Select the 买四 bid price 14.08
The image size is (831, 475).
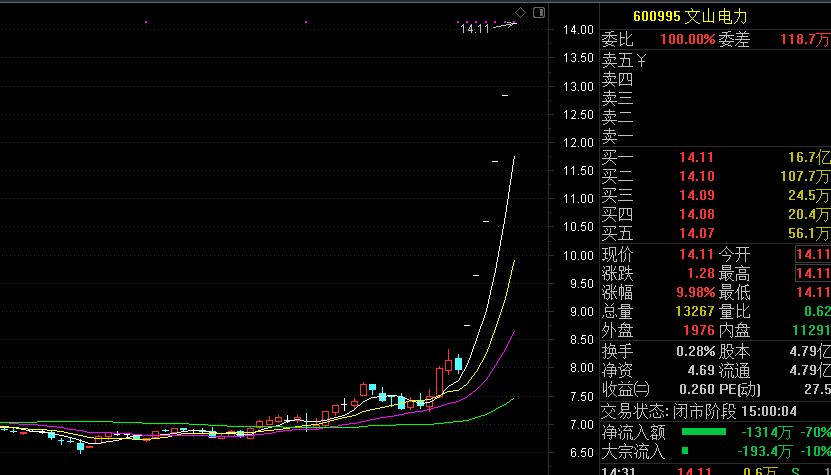[x=697, y=215]
